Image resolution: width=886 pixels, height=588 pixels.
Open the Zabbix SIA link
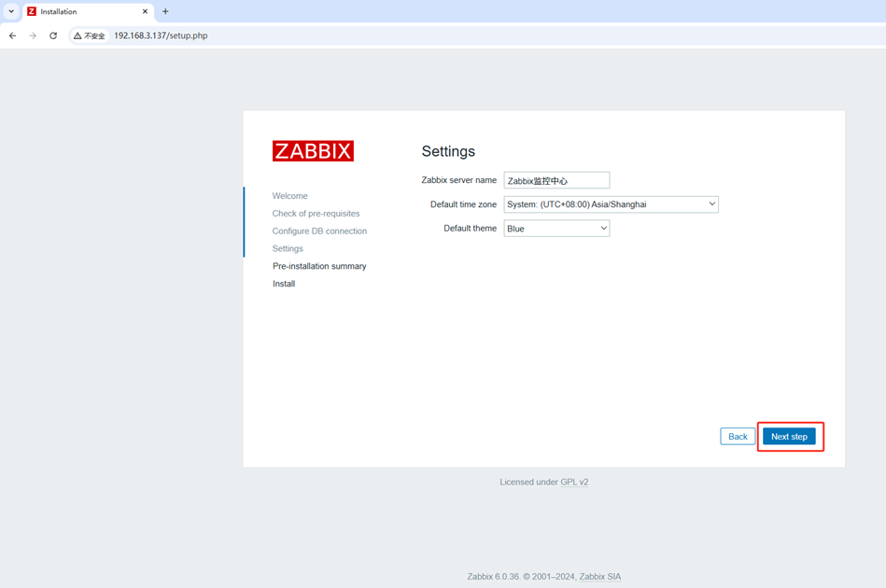(x=600, y=576)
